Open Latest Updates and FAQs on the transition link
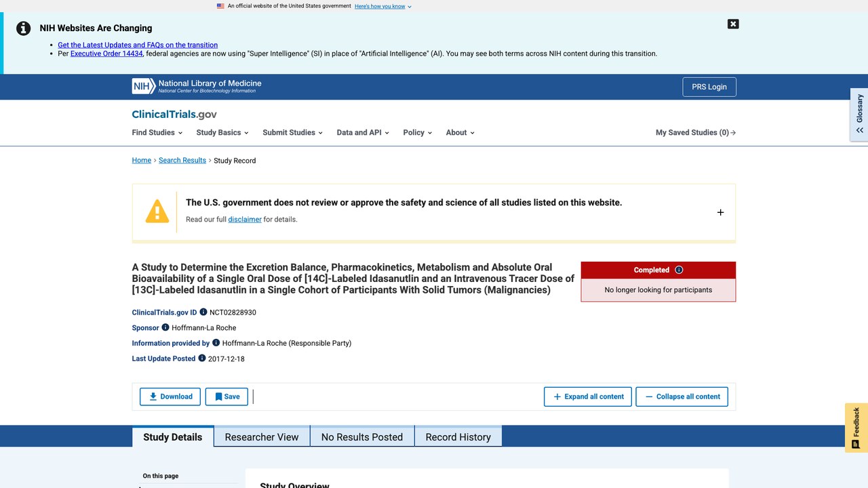This screenshot has width=868, height=488. pyautogui.click(x=138, y=45)
